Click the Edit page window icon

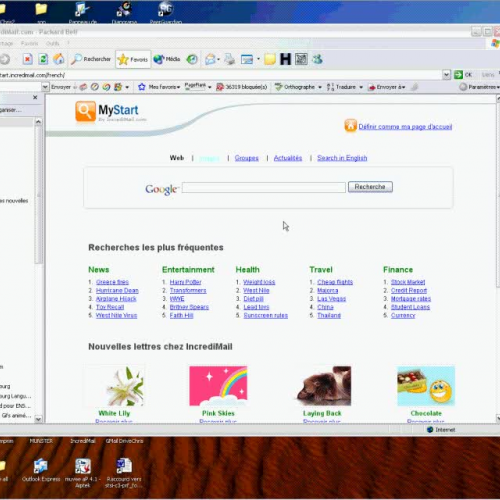click(x=247, y=59)
